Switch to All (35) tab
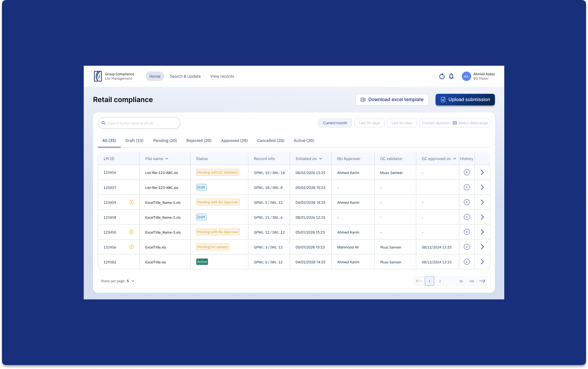Viewport: 588px width, 369px height. [109, 141]
